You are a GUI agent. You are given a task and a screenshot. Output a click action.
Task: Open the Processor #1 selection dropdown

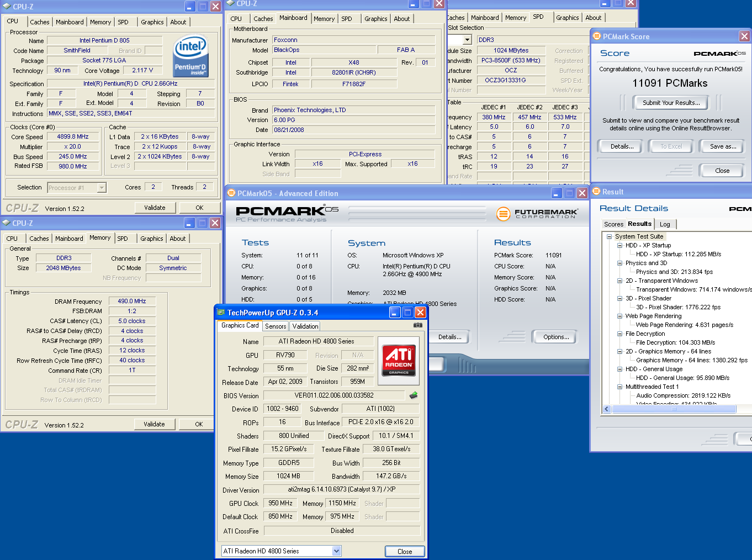point(102,188)
